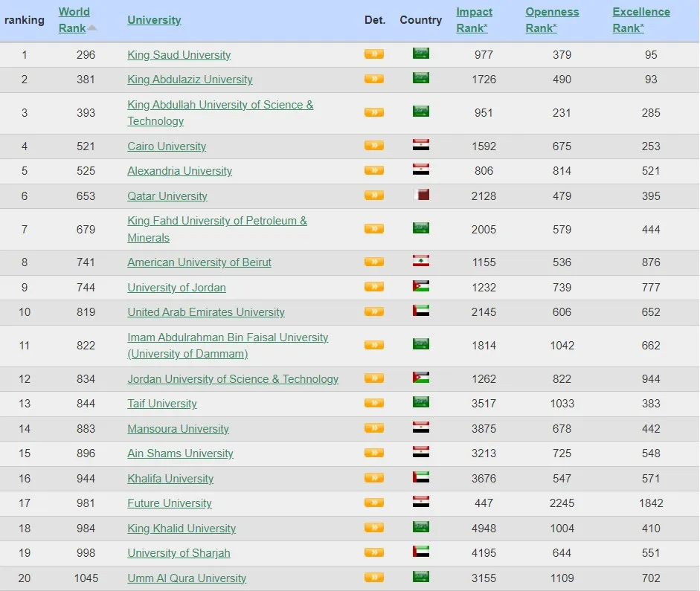Open Ain Shams University link
The width and height of the screenshot is (700, 591).
point(180,453)
